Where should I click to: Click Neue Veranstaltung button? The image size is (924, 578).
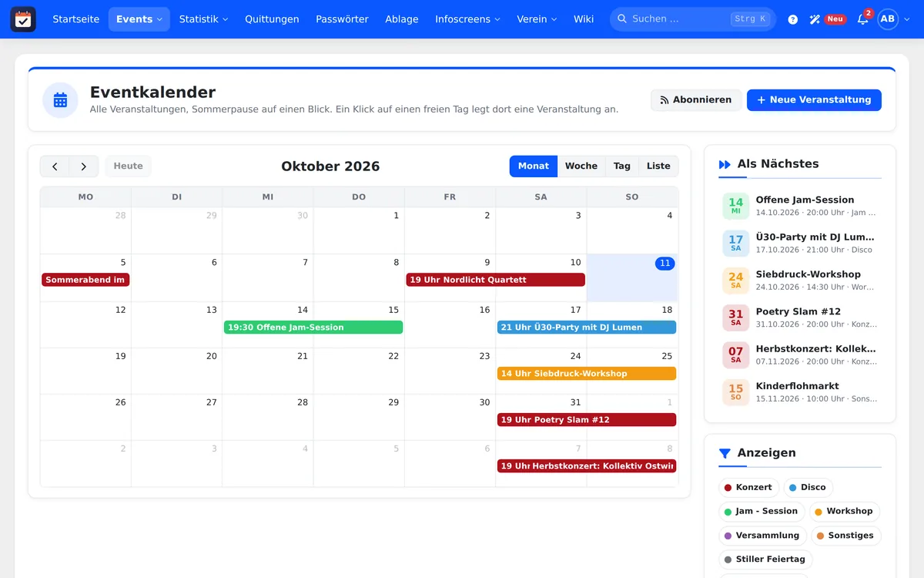click(814, 100)
